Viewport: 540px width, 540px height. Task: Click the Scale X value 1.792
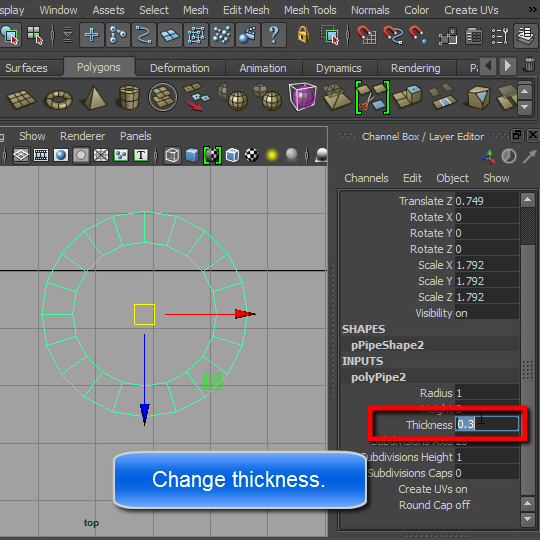pos(487,265)
